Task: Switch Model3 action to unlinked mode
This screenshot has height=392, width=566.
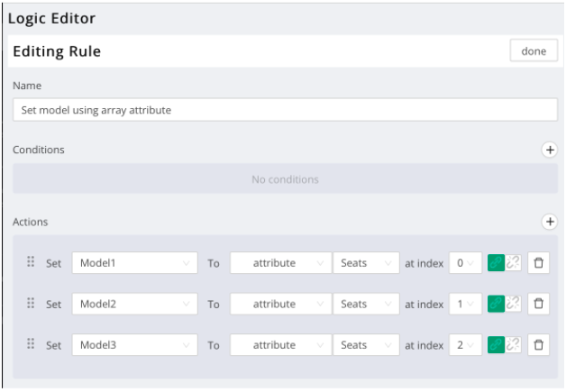Action: [x=514, y=344]
